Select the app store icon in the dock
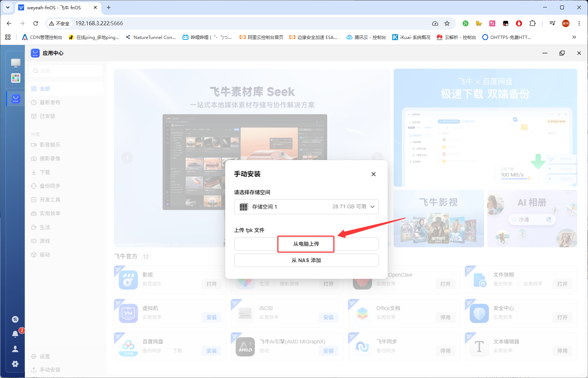 click(x=16, y=99)
